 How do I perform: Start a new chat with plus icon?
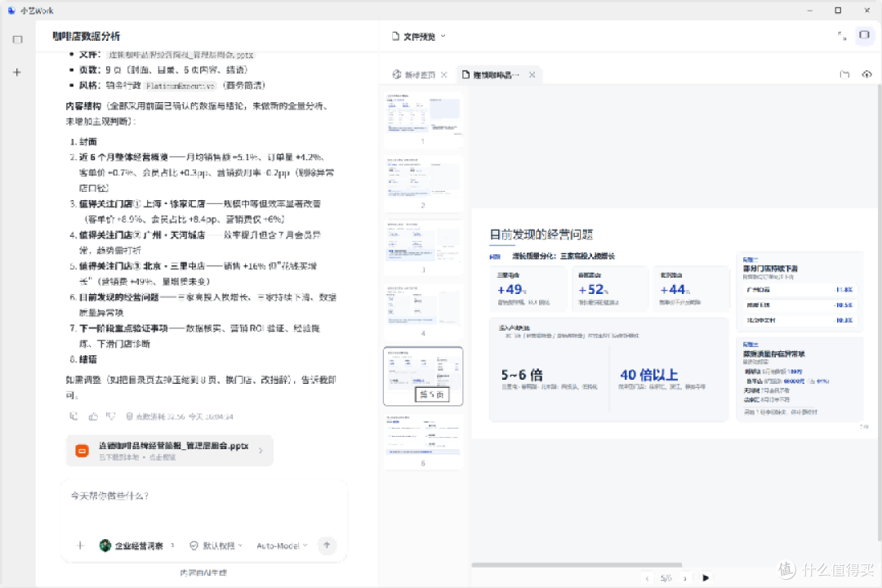click(x=17, y=72)
